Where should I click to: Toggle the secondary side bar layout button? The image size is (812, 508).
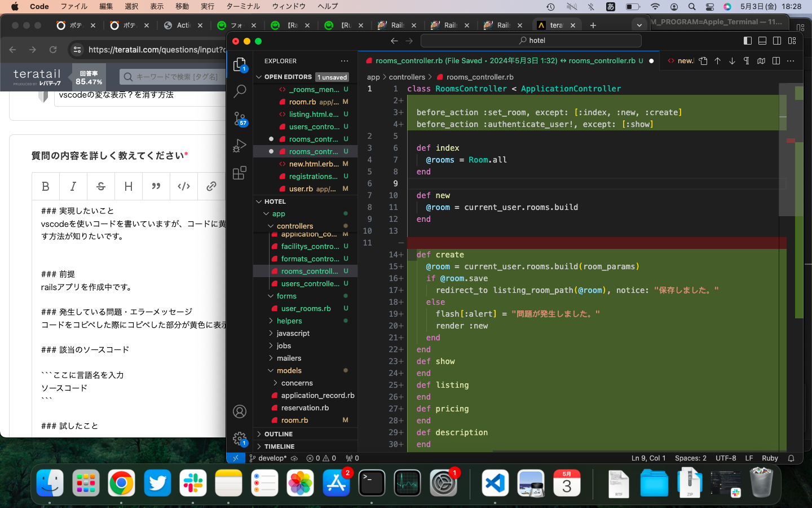tap(777, 41)
